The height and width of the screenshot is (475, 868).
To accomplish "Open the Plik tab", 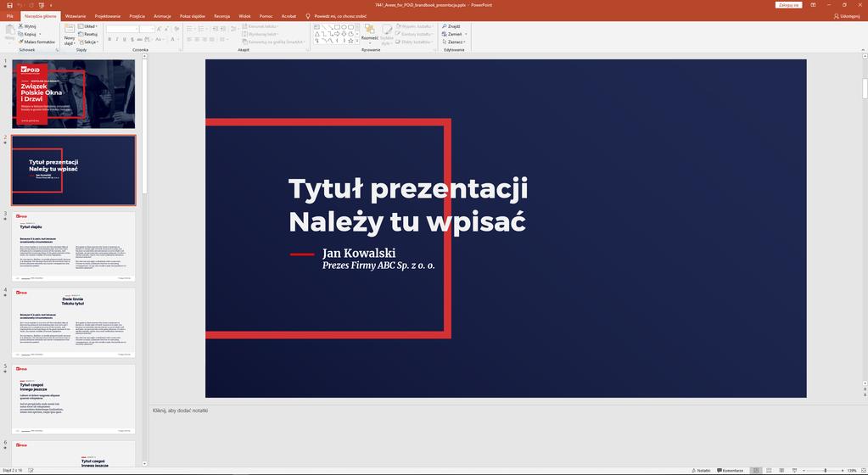I will tap(10, 16).
